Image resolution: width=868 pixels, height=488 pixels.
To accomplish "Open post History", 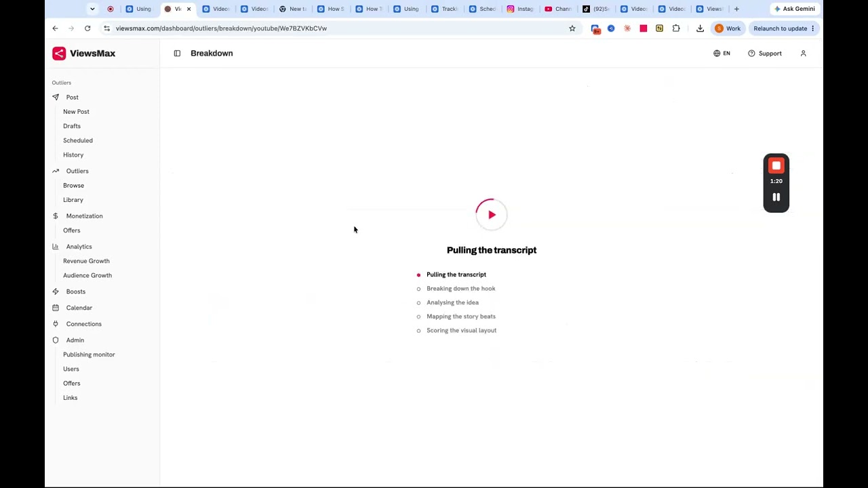I will click(73, 155).
